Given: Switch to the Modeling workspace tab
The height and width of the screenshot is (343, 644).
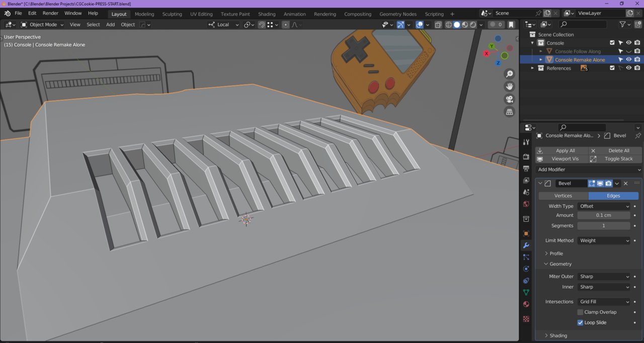Looking at the screenshot, I should [x=144, y=14].
